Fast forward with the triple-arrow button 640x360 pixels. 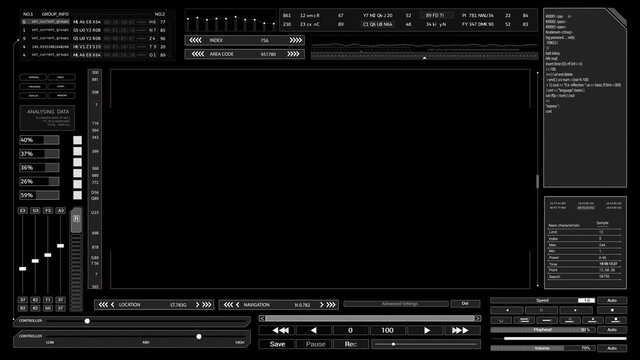click(x=462, y=330)
